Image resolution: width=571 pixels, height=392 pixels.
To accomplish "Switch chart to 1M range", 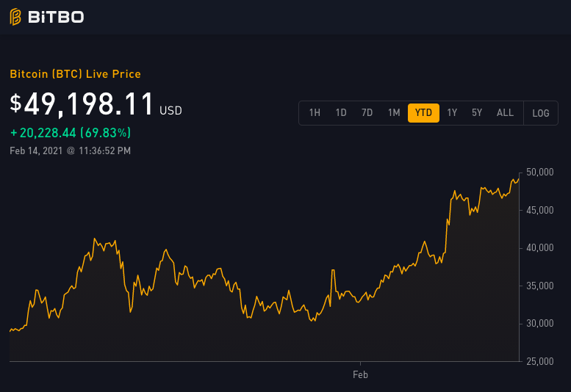I will 394,113.
